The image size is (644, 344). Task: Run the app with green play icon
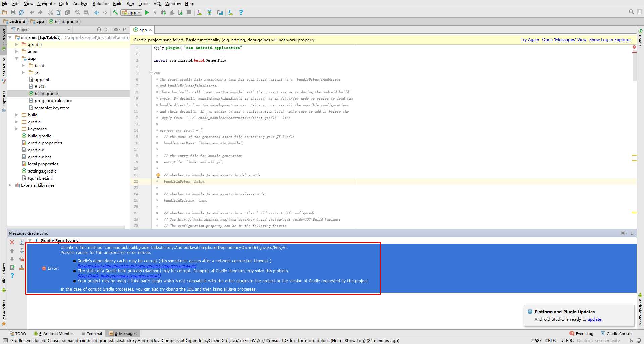point(147,12)
